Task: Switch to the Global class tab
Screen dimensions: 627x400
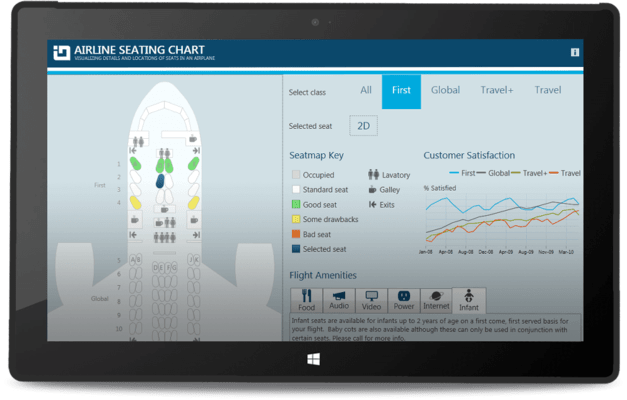Action: click(445, 90)
